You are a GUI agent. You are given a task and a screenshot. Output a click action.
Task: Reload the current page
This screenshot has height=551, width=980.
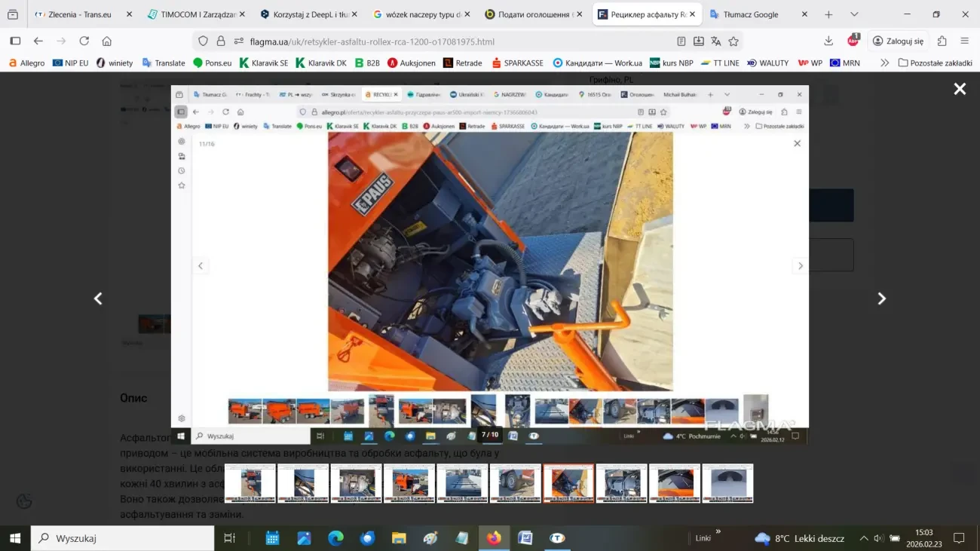tap(84, 41)
